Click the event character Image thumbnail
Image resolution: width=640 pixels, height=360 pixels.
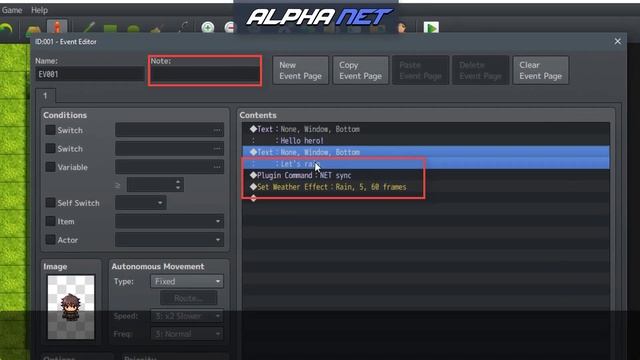pyautogui.click(x=71, y=307)
